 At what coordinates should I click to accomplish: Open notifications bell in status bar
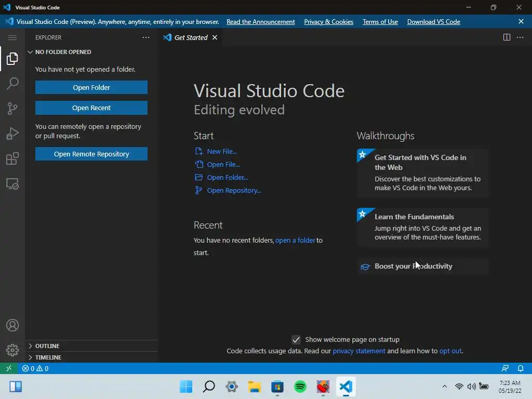pos(521,368)
